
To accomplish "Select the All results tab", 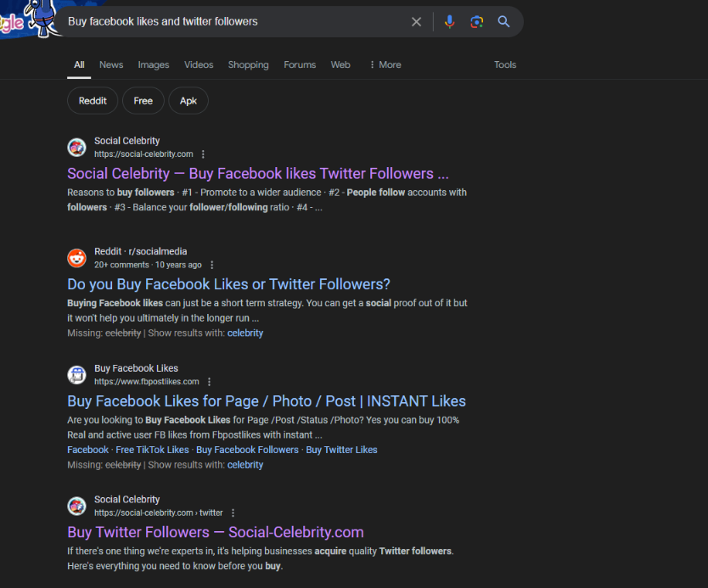I will click(x=79, y=65).
